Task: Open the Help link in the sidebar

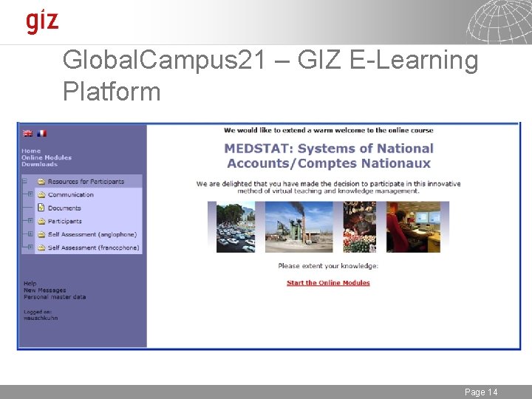Action: 30,283
